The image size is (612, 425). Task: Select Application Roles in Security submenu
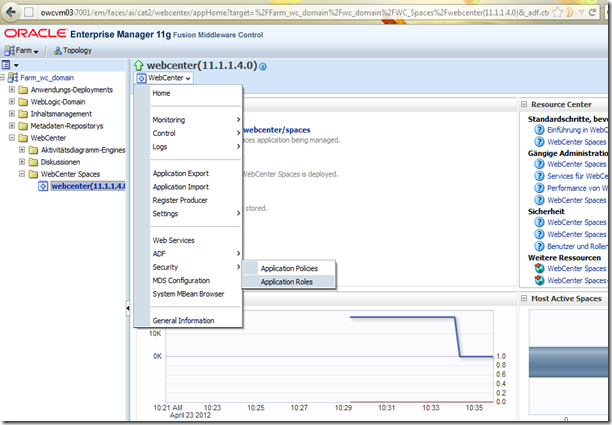click(287, 282)
